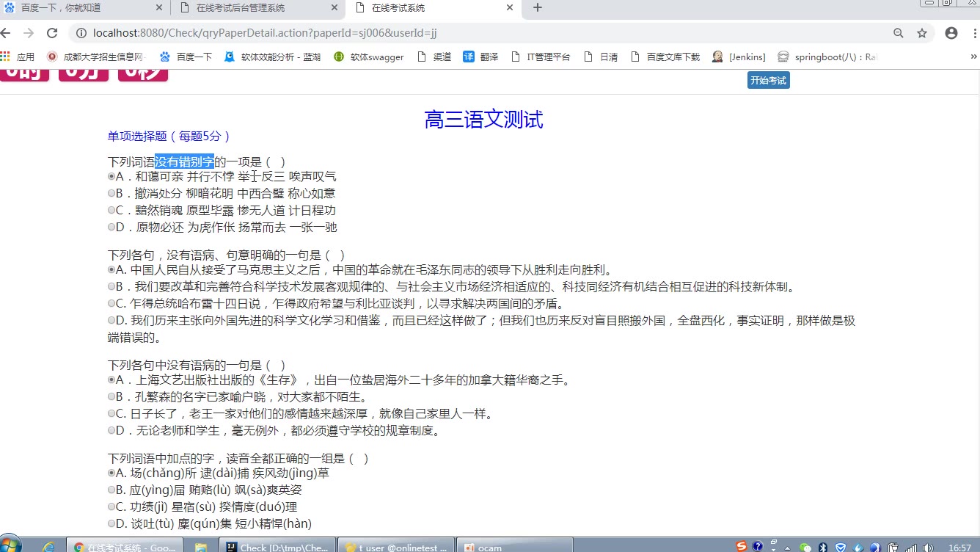The image size is (980, 552).
Task: Select option D 谈吐(tù) 麇(qún)集
Action: [111, 523]
